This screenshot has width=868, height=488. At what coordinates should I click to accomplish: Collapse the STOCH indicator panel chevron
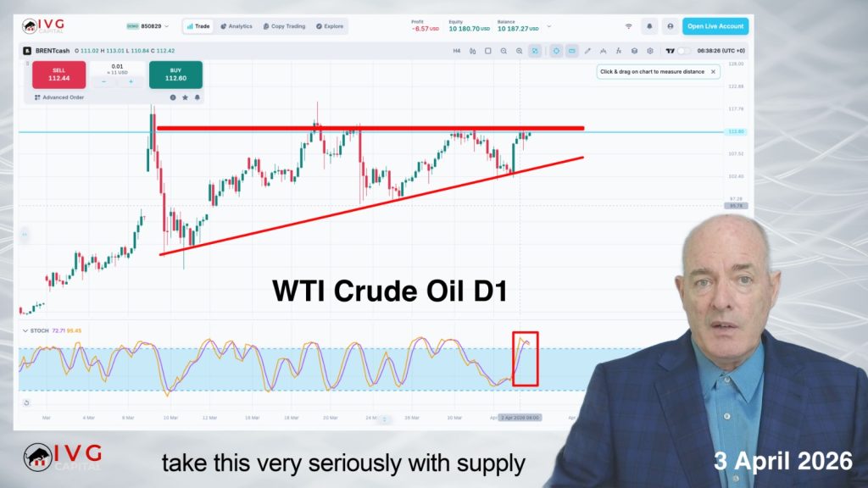(25, 331)
